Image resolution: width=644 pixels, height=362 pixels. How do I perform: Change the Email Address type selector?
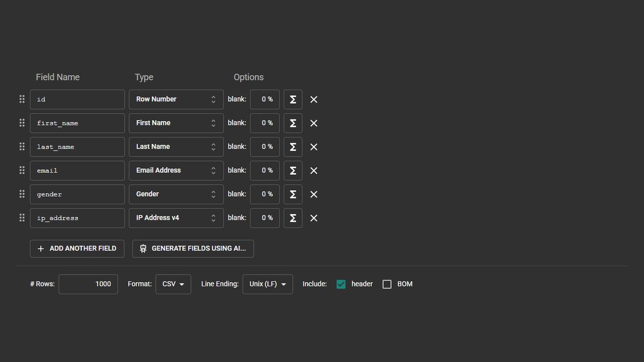point(176,171)
